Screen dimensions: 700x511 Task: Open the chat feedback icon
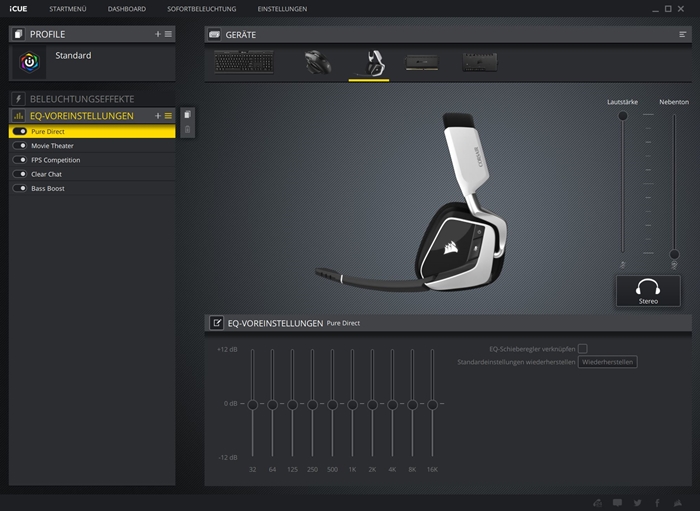617,503
